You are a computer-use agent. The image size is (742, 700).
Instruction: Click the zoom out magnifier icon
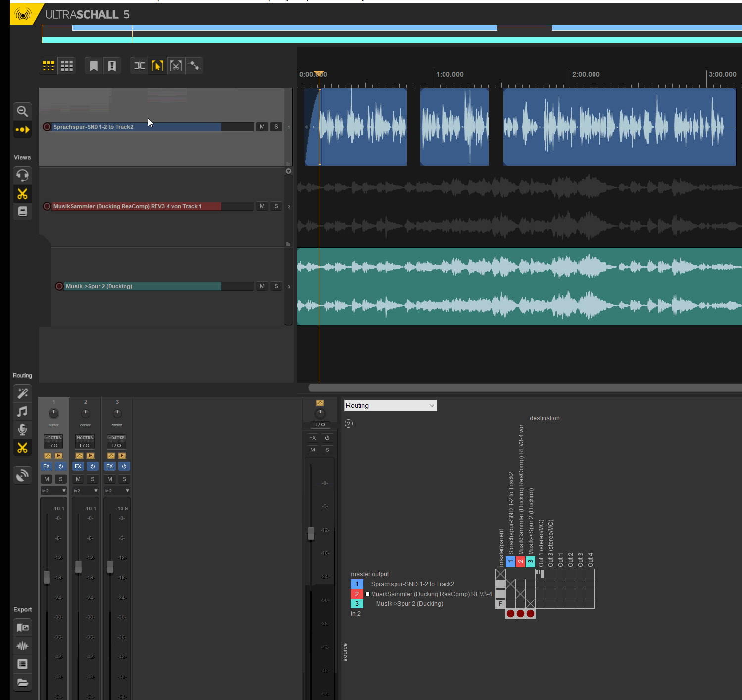(22, 111)
